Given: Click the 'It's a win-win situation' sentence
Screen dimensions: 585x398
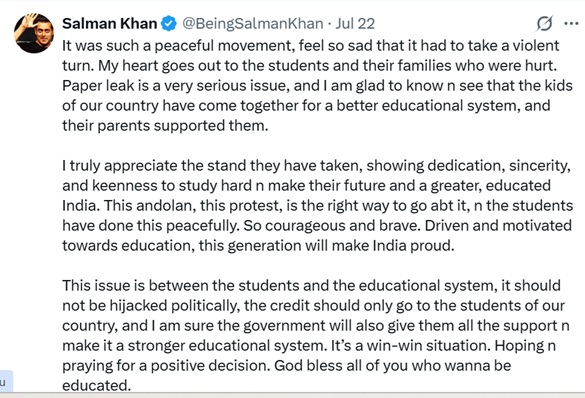Looking at the screenshot, I should pyautogui.click(x=411, y=346).
